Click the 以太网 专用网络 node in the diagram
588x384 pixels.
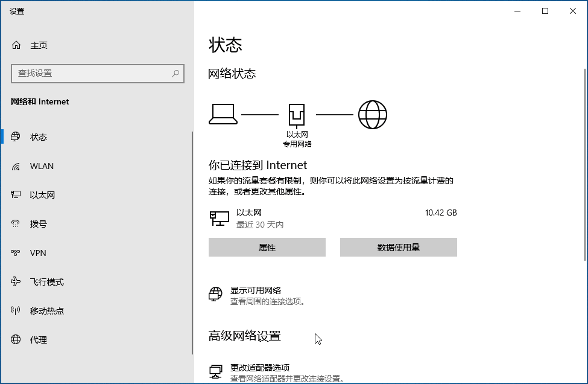click(296, 114)
